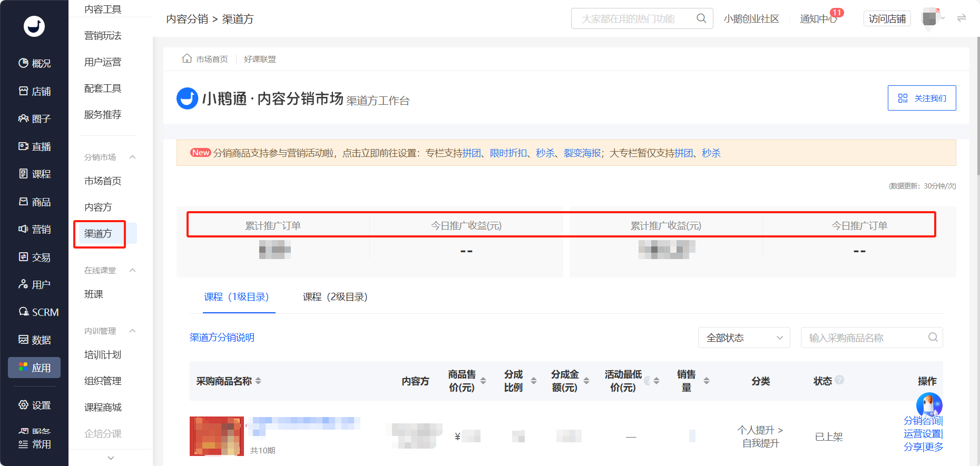Open the customer service robot avatar
The width and height of the screenshot is (980, 466).
(929, 404)
